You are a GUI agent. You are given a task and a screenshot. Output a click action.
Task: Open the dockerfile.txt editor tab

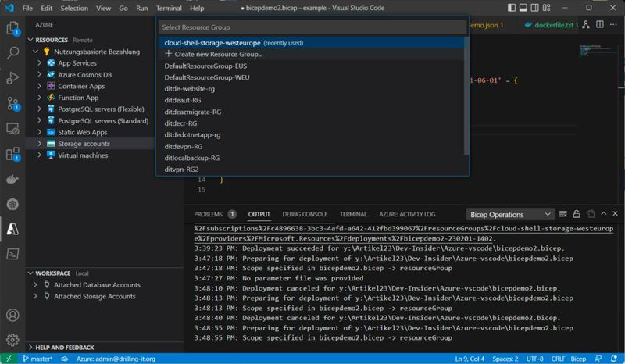point(554,25)
